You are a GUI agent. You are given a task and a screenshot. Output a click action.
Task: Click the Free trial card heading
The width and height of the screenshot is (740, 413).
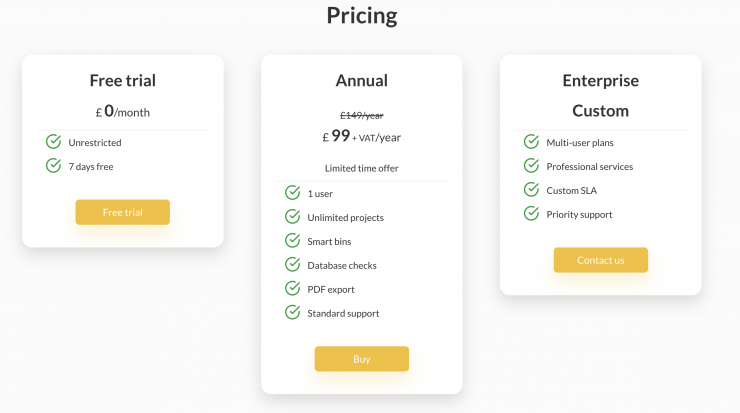tap(122, 81)
